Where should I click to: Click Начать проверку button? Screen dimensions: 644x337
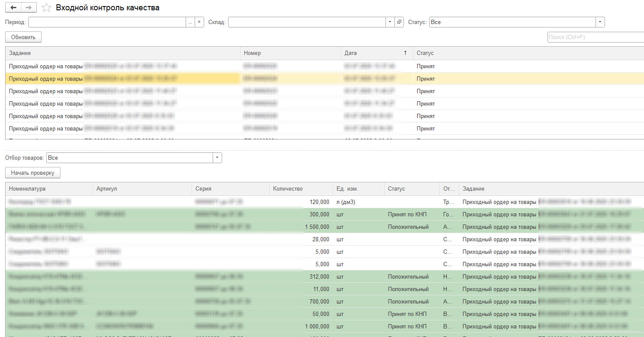33,173
